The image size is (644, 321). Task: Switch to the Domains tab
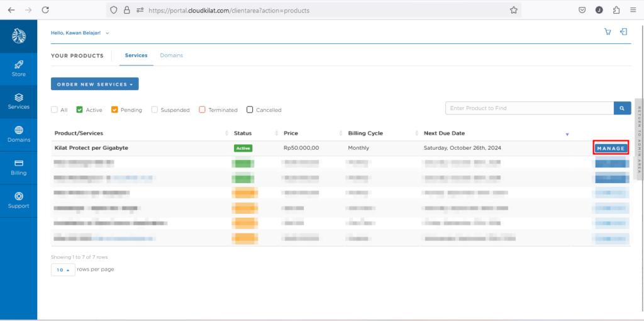[x=171, y=55]
